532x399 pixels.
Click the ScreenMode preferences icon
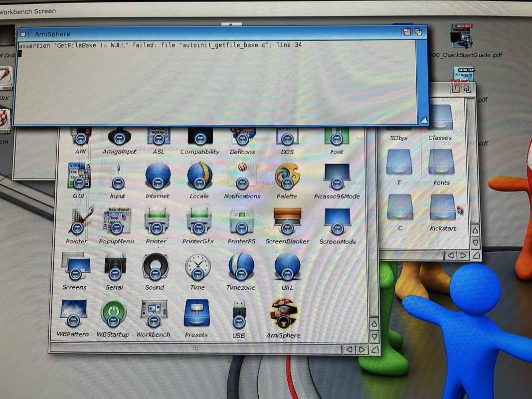coord(337,221)
